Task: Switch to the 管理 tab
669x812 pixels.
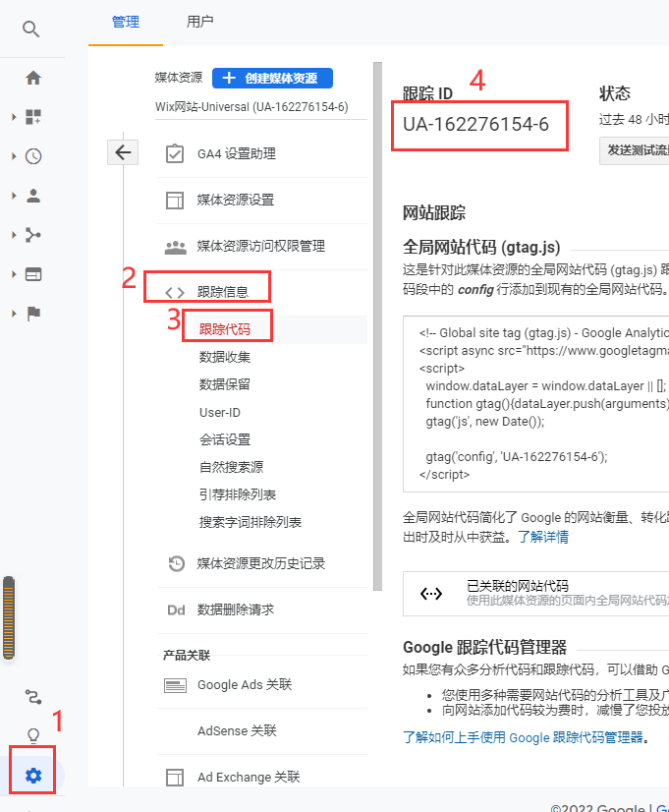Action: 126,23
